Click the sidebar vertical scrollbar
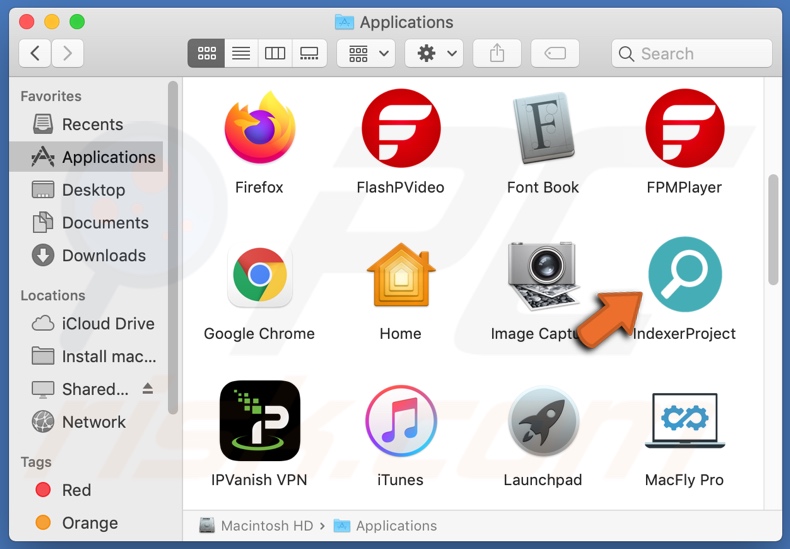 click(x=173, y=247)
